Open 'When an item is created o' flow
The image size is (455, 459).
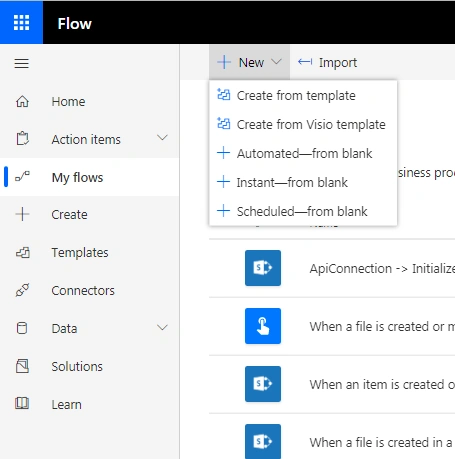(382, 384)
